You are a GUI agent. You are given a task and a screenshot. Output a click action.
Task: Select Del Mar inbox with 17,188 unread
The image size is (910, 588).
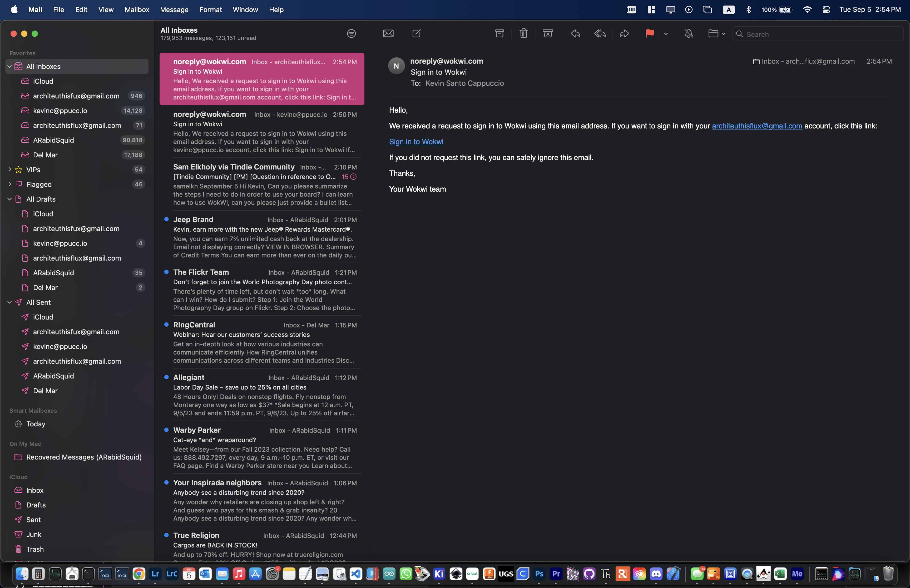[77, 155]
